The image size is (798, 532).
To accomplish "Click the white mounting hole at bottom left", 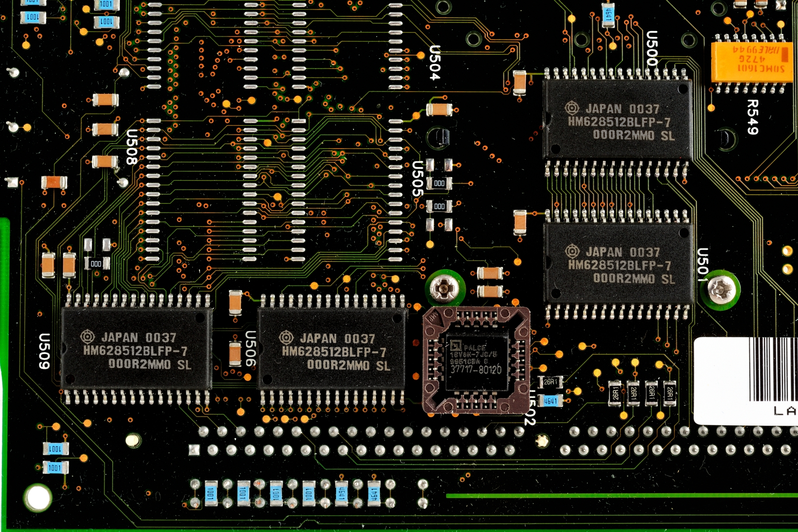I will [x=38, y=497].
